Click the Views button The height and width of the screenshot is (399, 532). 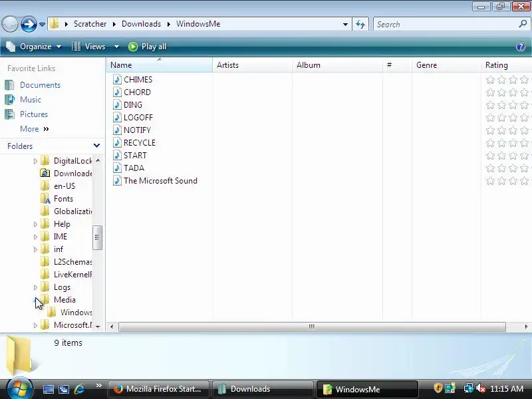(90, 47)
